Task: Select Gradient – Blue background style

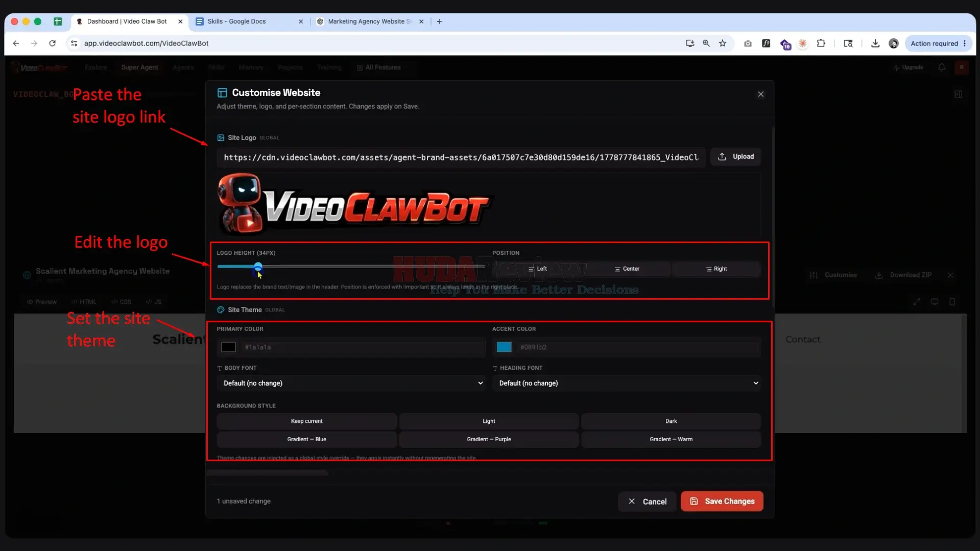Action: (x=306, y=439)
